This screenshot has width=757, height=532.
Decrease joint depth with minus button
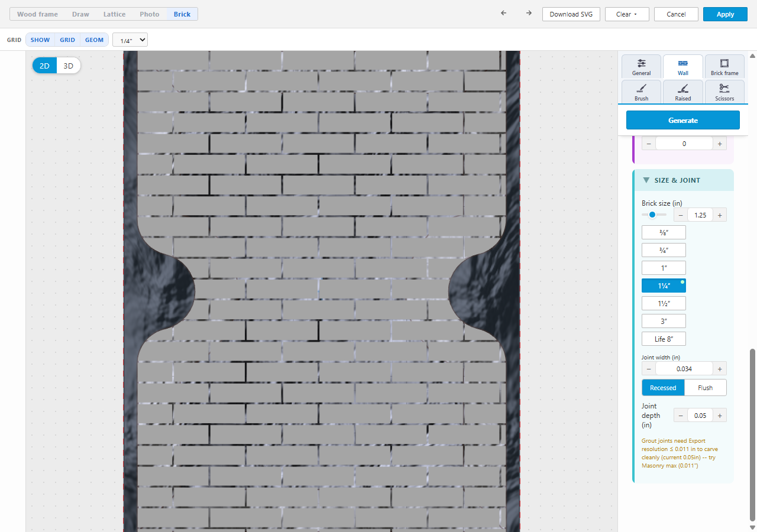point(681,416)
